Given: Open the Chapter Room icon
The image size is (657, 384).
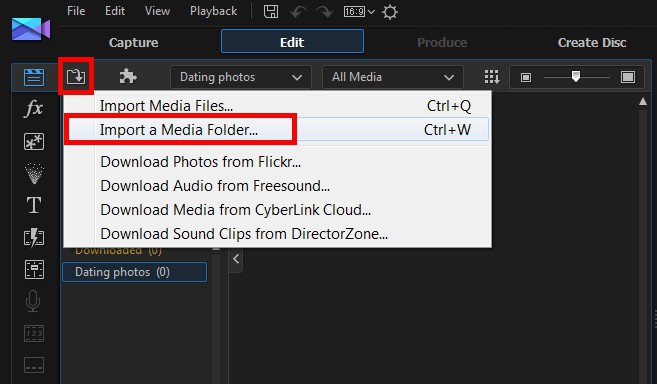Looking at the screenshot, I should [x=34, y=333].
